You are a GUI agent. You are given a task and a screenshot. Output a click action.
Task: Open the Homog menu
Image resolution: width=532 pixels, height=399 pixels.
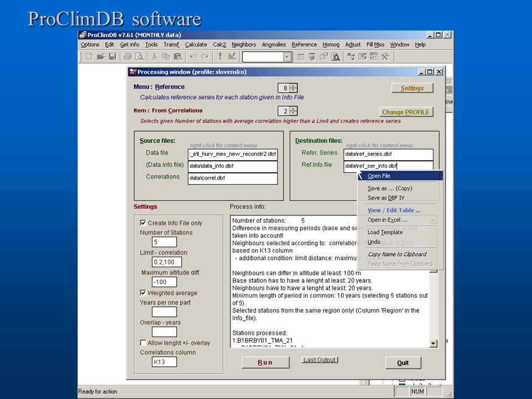pyautogui.click(x=331, y=44)
